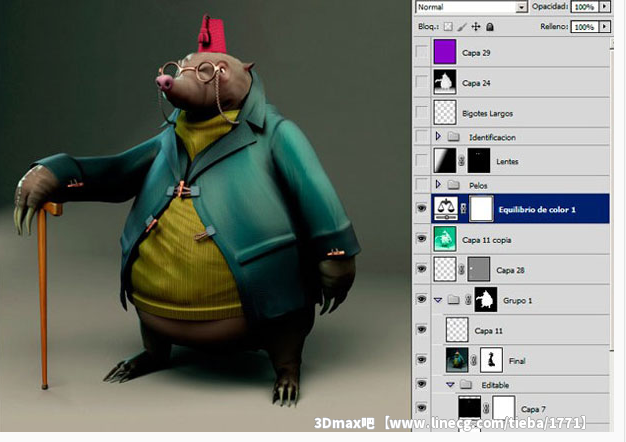Click the Opacidad 100% value field
Screen dimensions: 626x442
585,7
